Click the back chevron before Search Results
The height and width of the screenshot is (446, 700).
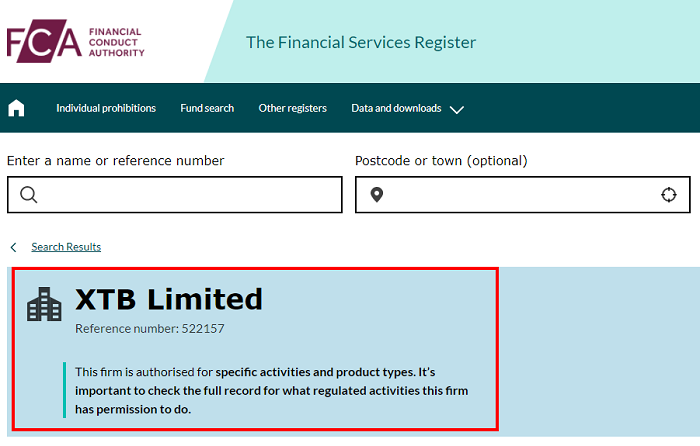click(x=13, y=247)
